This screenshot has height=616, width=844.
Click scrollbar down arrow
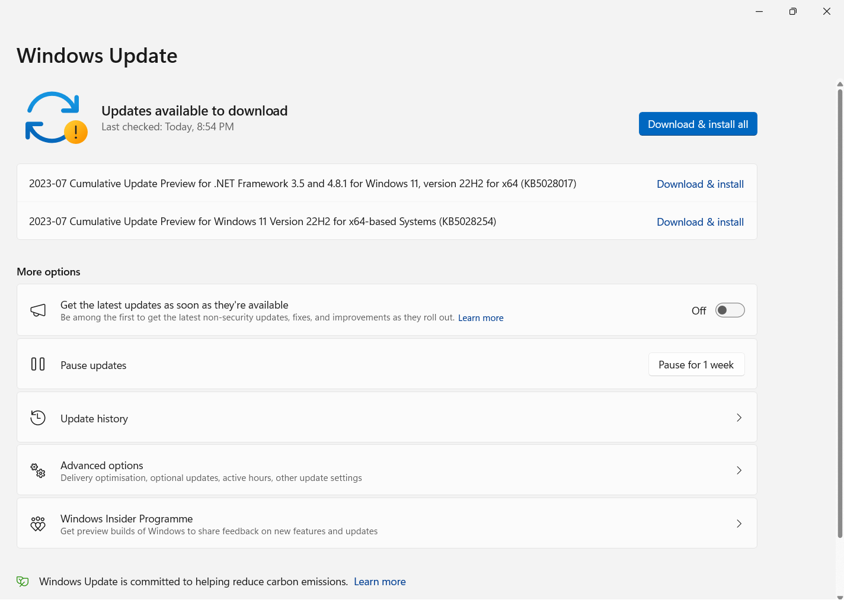[840, 598]
